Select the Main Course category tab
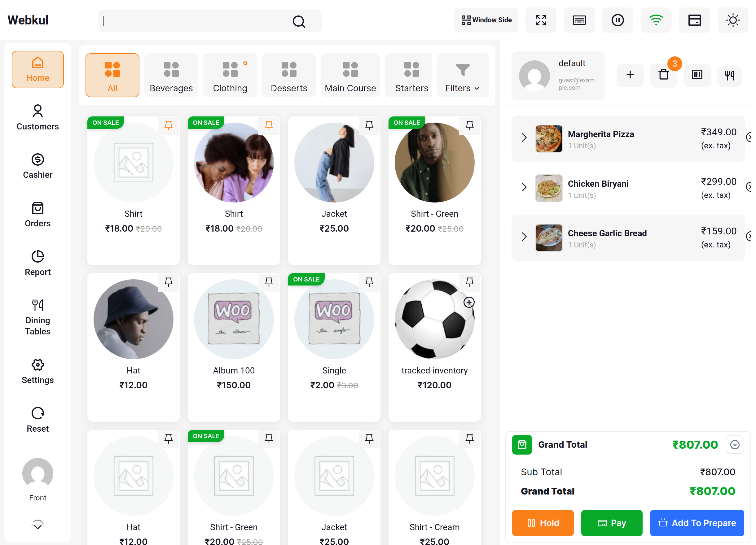The image size is (756, 545). (350, 75)
